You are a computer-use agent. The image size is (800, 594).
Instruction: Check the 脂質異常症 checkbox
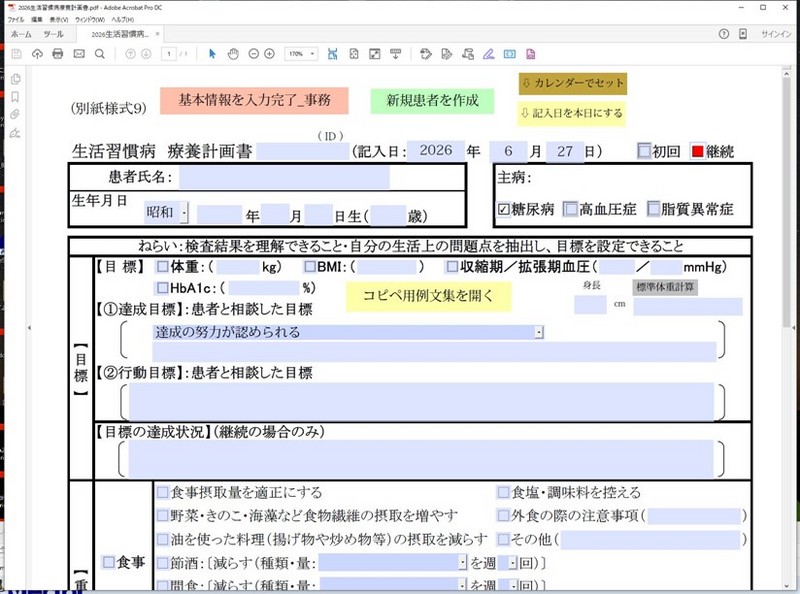(654, 209)
